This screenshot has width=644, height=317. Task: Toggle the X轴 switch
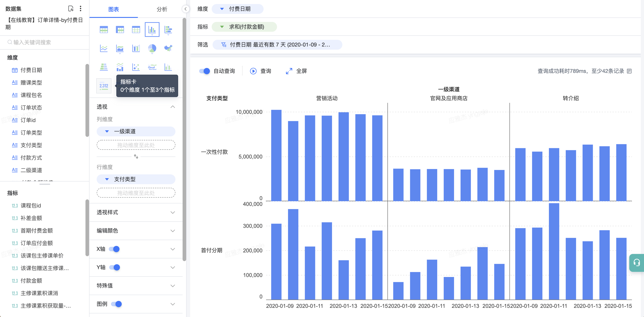pyautogui.click(x=114, y=249)
